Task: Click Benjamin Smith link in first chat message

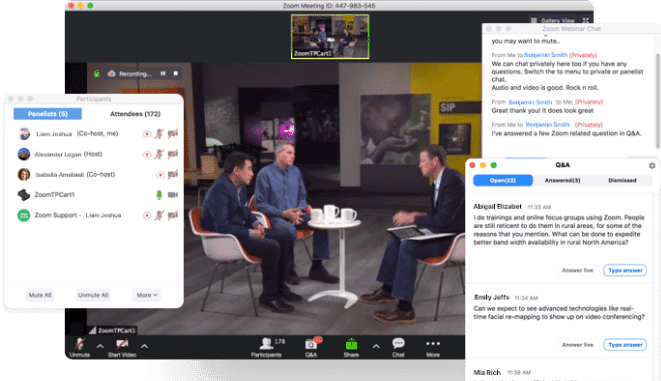Action: coord(545,55)
